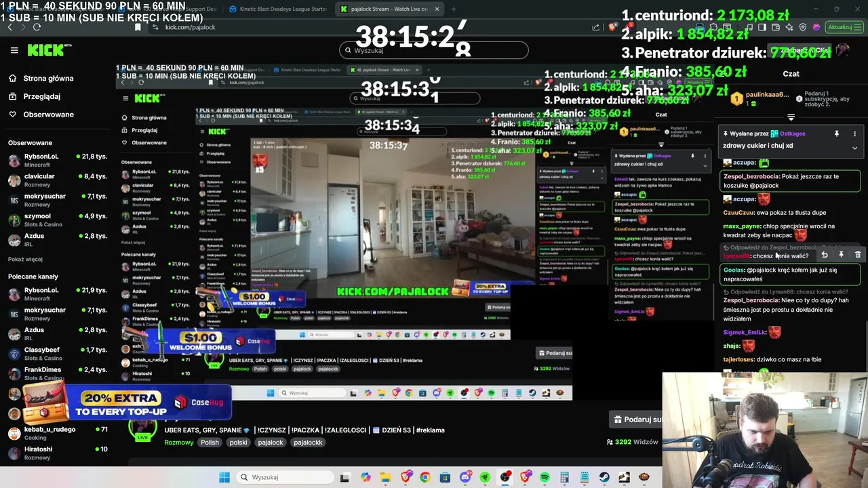Click the polski tag
Image resolution: width=868 pixels, height=488 pixels.
tap(238, 443)
